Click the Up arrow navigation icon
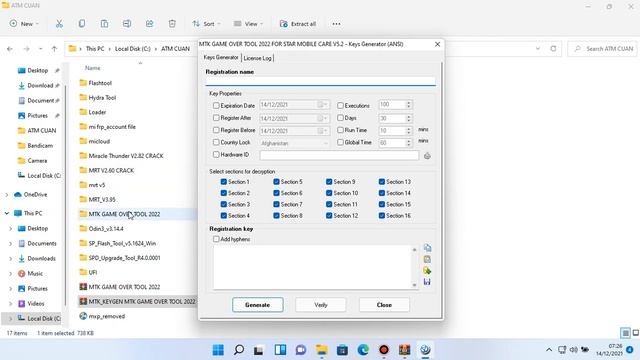 tap(54, 49)
